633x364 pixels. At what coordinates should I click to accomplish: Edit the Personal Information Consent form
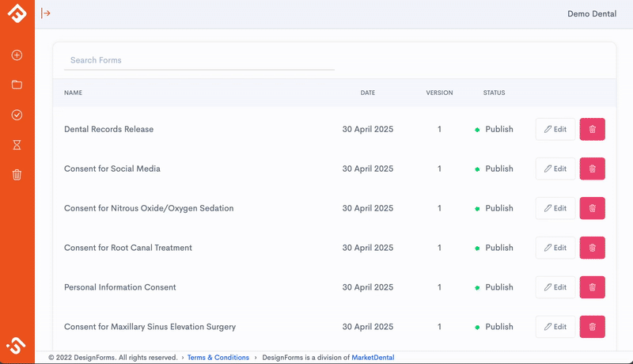tap(555, 287)
